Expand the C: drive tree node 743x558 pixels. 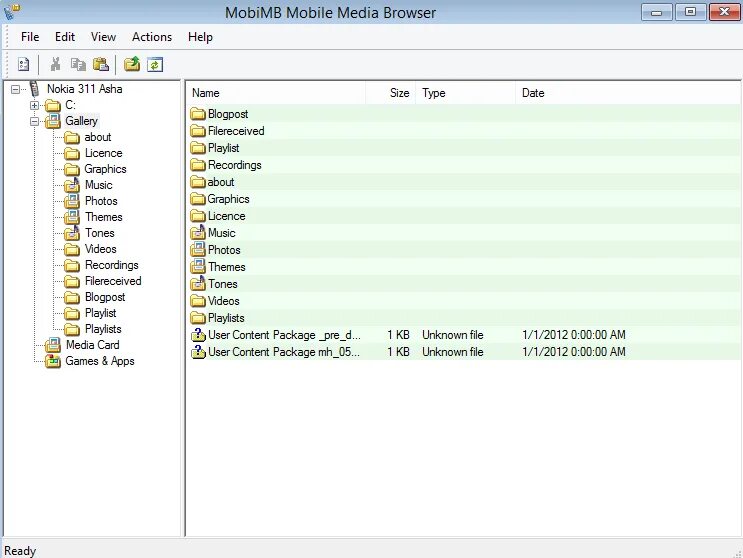tap(34, 105)
